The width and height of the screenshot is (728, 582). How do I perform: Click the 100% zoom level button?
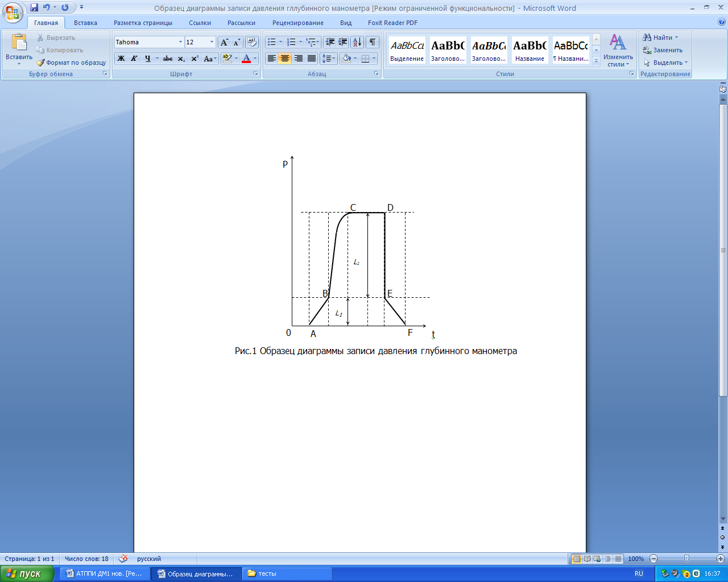[636, 559]
